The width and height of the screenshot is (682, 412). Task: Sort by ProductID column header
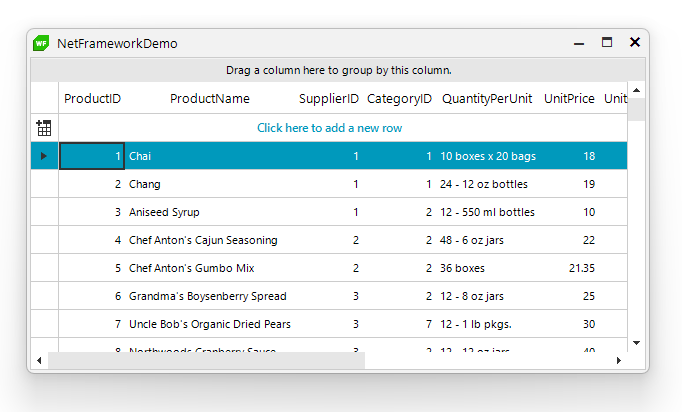pyautogui.click(x=92, y=99)
